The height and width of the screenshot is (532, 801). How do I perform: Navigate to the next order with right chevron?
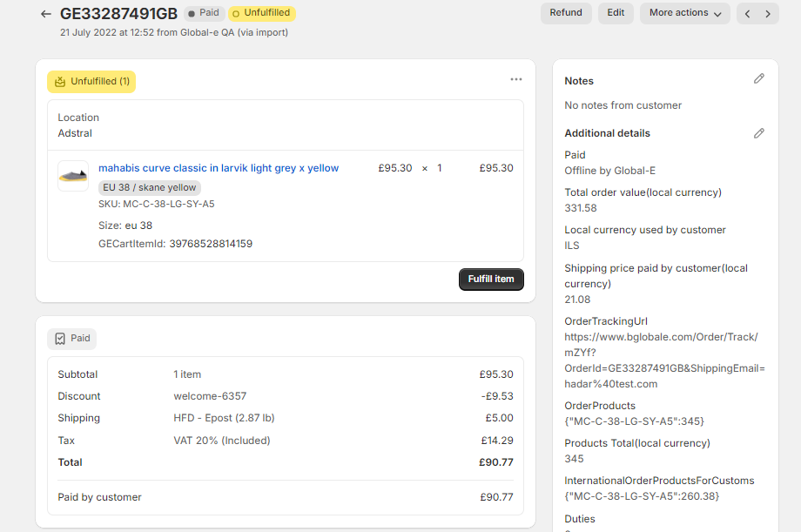[766, 14]
